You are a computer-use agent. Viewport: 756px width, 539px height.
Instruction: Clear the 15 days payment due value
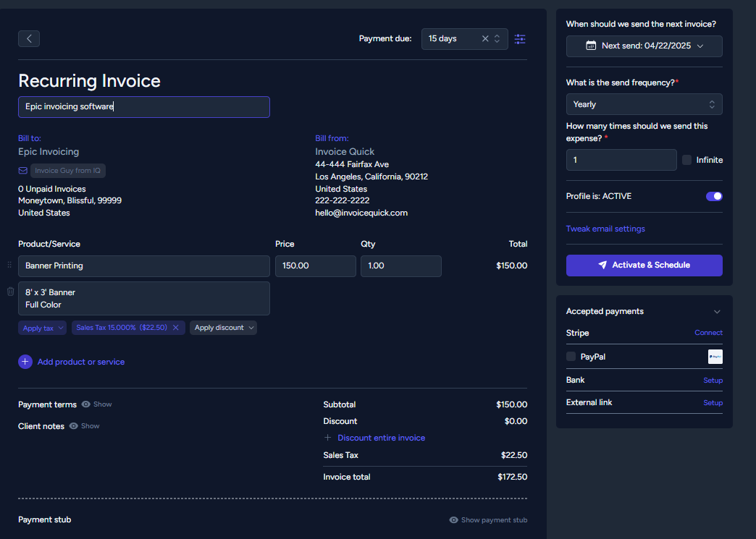485,38
